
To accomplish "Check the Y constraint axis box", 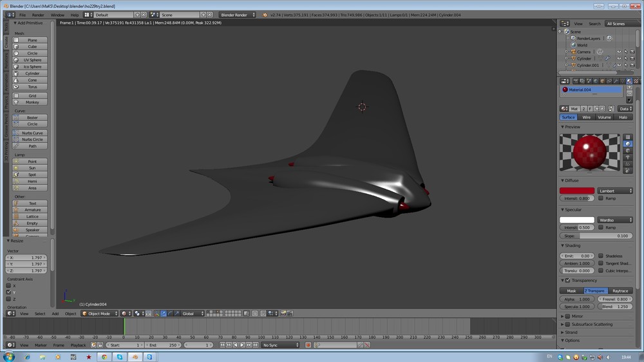I will click(8, 292).
